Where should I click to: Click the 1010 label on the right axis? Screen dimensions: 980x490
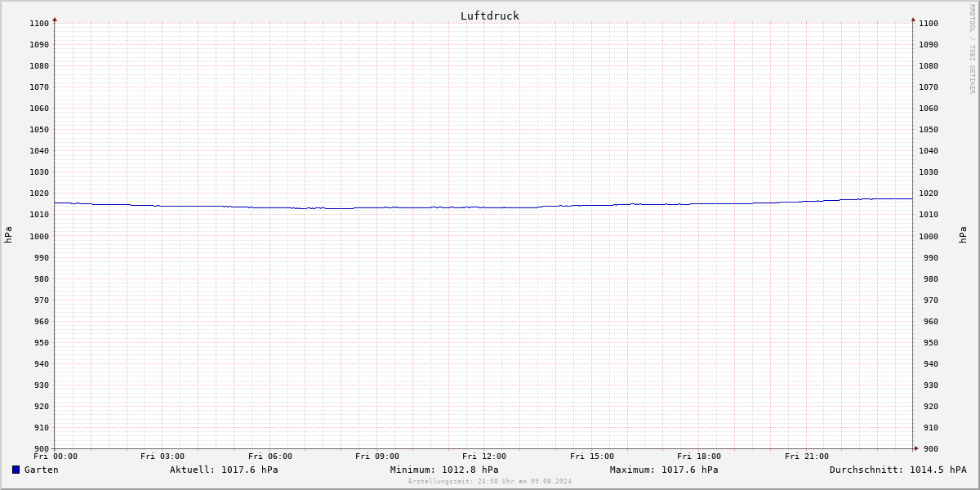pos(929,215)
